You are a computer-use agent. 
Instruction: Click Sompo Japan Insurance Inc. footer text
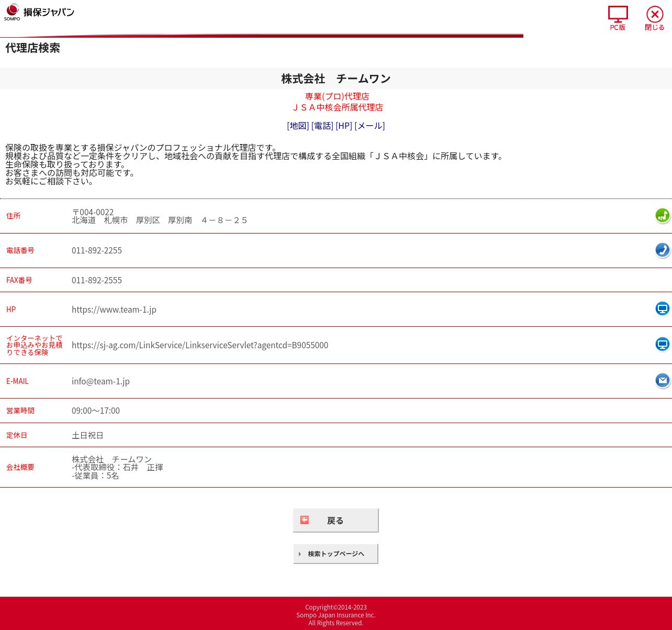(x=336, y=615)
